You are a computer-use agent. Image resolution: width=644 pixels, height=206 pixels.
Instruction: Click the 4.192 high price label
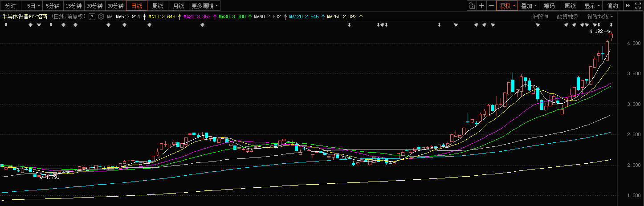[596, 32]
